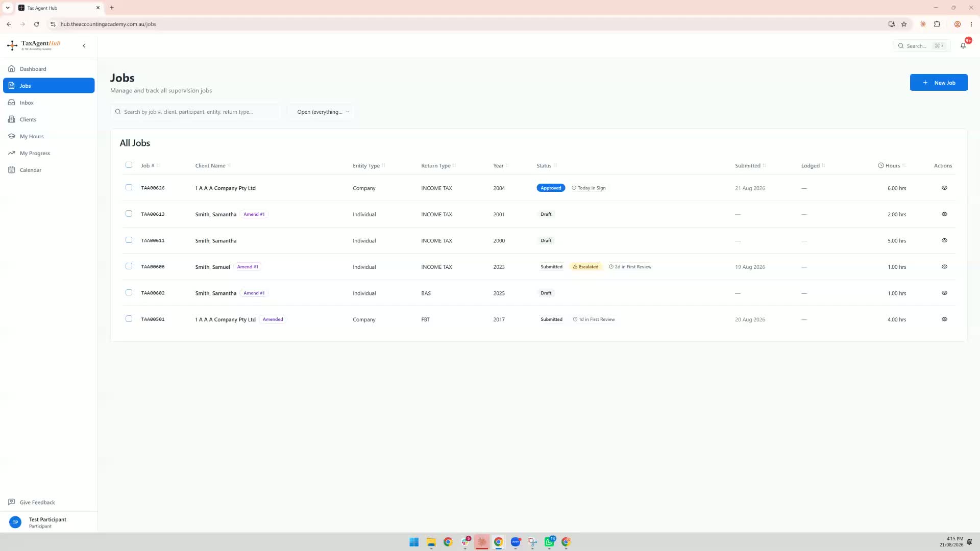Click the Escalated status badge
Screen dimensions: 980x551
coord(585,267)
